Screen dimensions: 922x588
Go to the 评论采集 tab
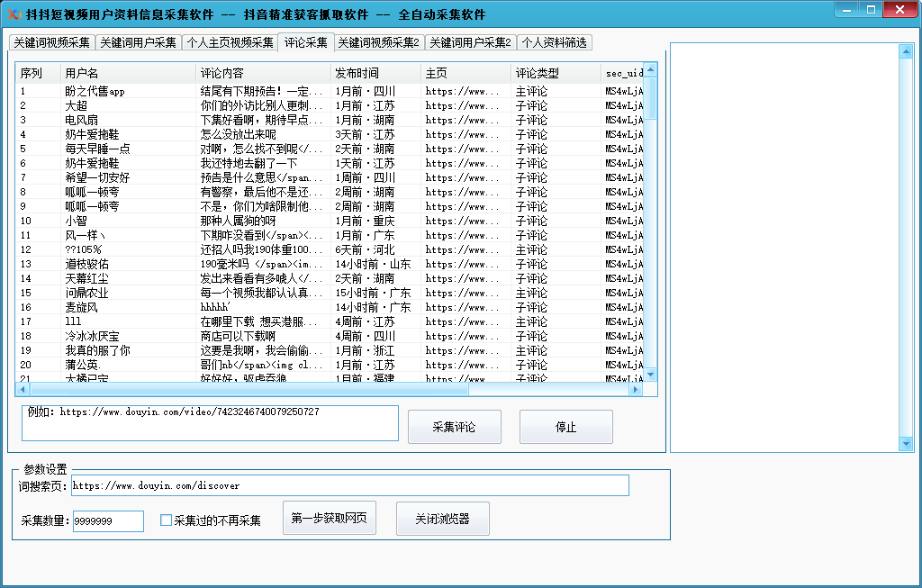click(x=306, y=42)
